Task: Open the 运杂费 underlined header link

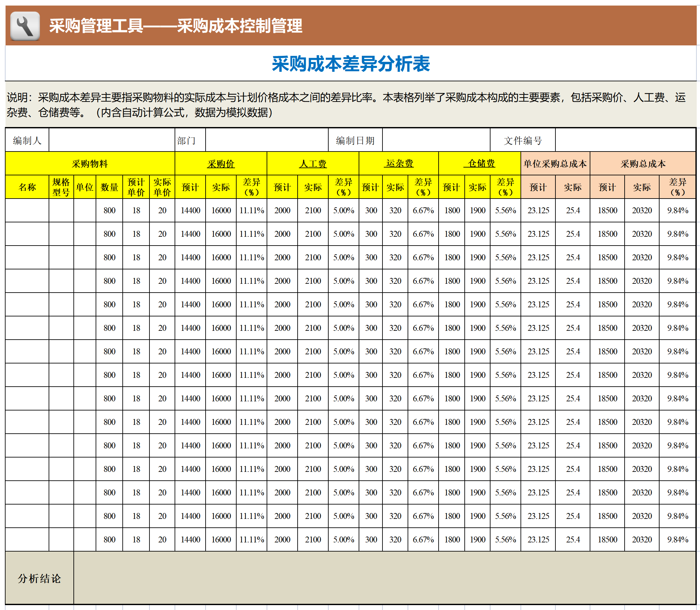Action: pos(399,163)
